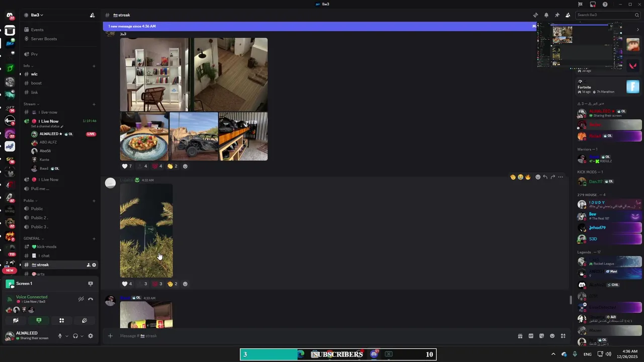Open Server Boosts entry
The height and width of the screenshot is (362, 644).
click(44, 39)
